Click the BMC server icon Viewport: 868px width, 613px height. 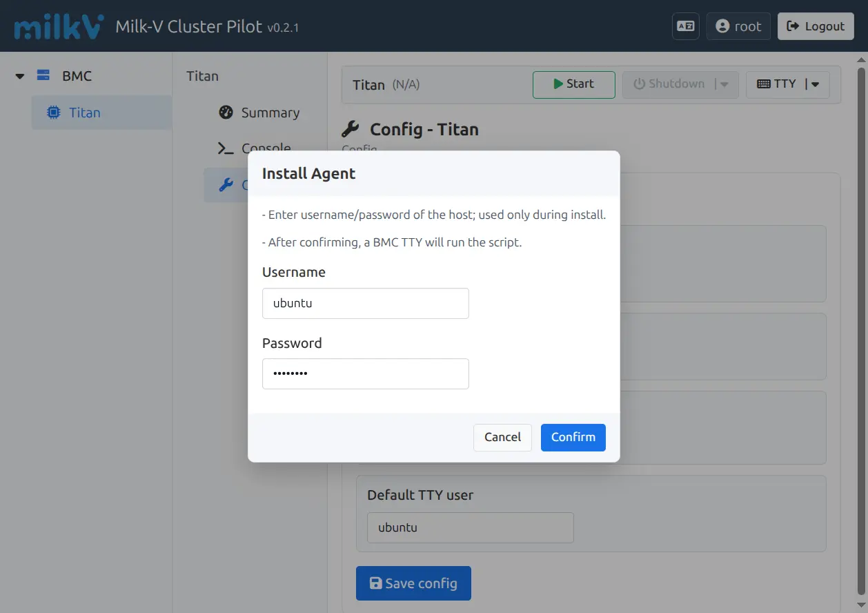point(43,76)
